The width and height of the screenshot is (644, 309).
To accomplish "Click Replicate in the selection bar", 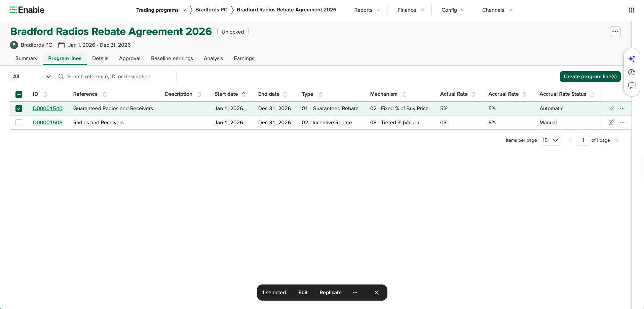I will click(x=331, y=293).
